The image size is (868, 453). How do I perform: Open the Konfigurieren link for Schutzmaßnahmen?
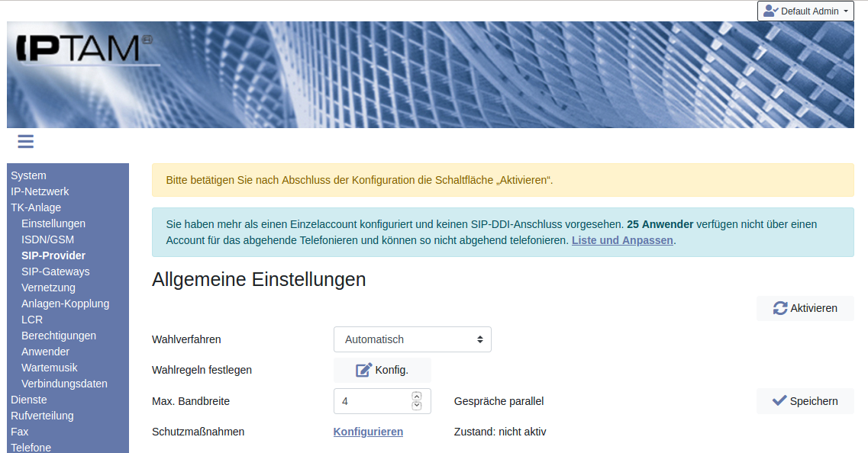[x=368, y=432]
